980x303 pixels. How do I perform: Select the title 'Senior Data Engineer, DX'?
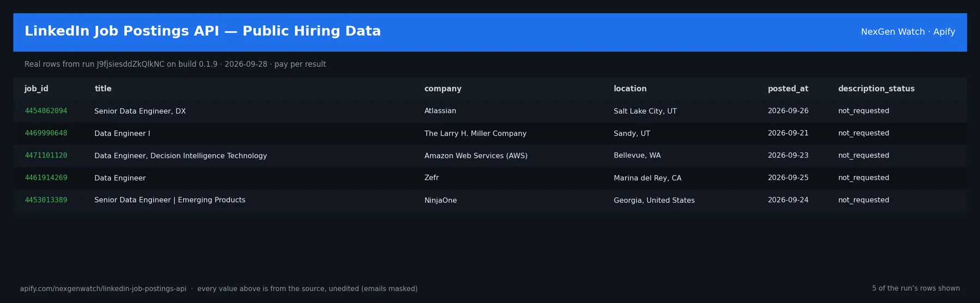[140, 111]
